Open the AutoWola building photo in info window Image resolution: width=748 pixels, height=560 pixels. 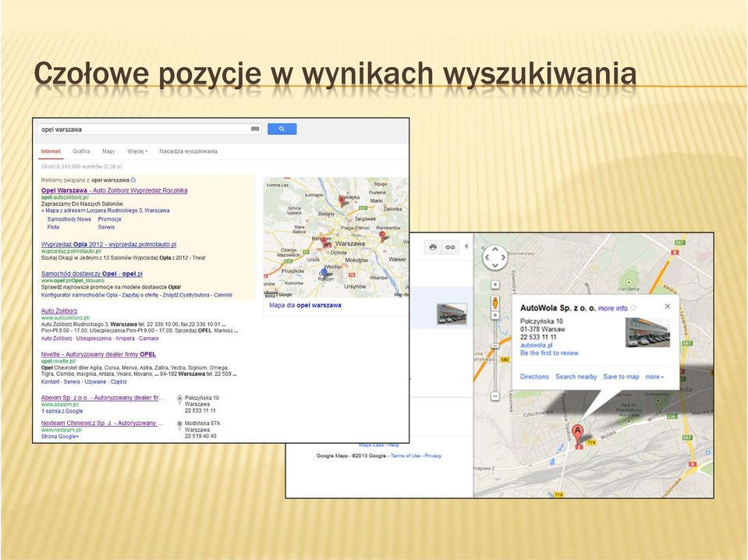click(648, 332)
